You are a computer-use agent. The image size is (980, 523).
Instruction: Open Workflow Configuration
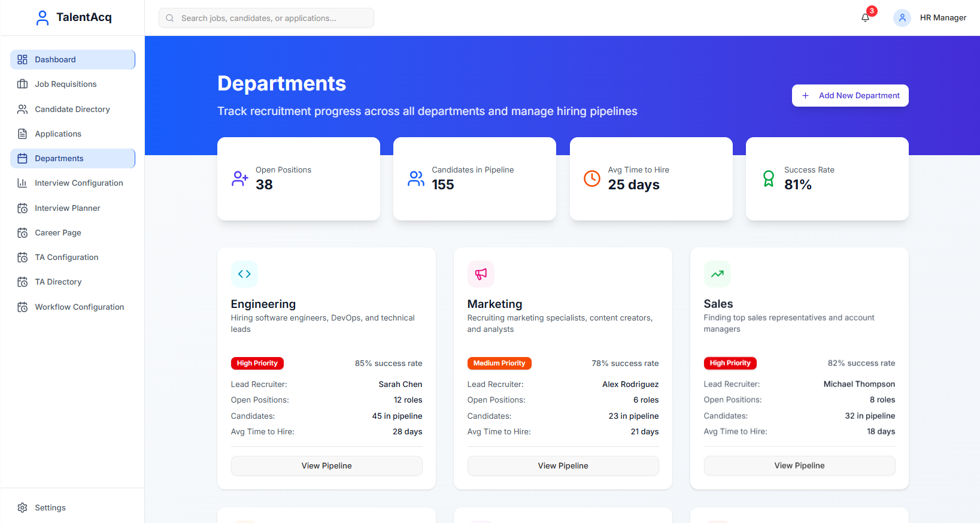click(72, 307)
